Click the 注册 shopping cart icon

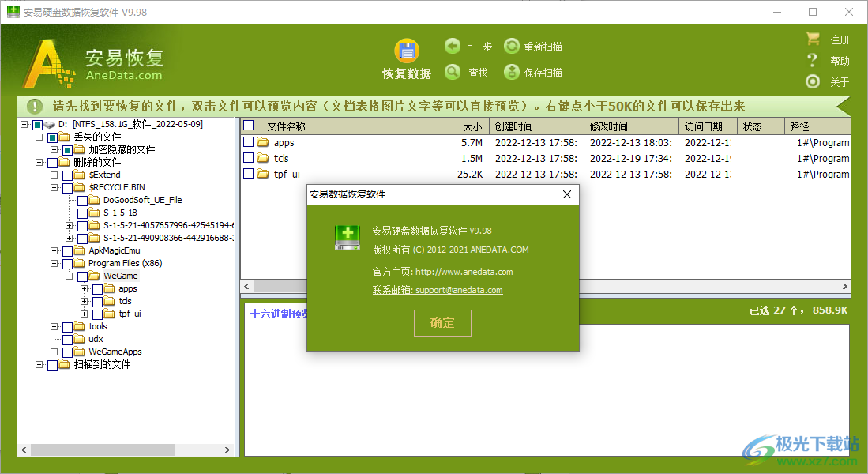813,39
